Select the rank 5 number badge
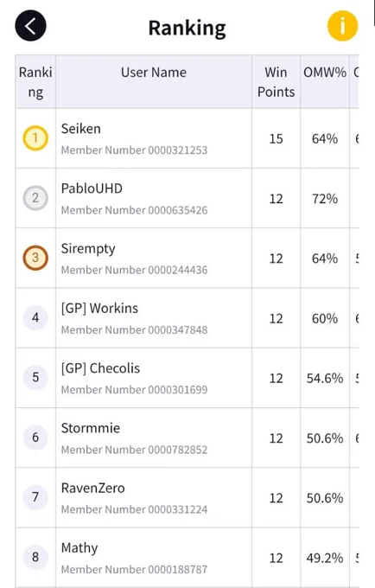 click(x=35, y=377)
